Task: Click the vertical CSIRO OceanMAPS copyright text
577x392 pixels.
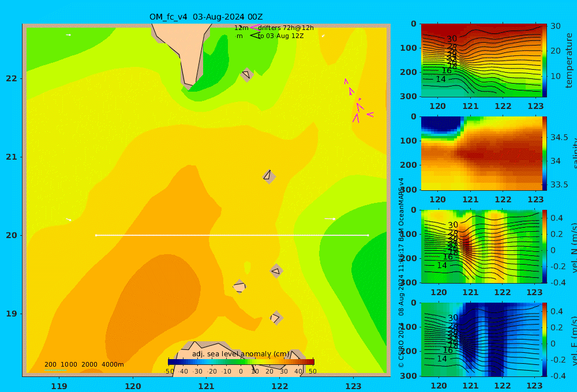Action: pyautogui.click(x=402, y=273)
